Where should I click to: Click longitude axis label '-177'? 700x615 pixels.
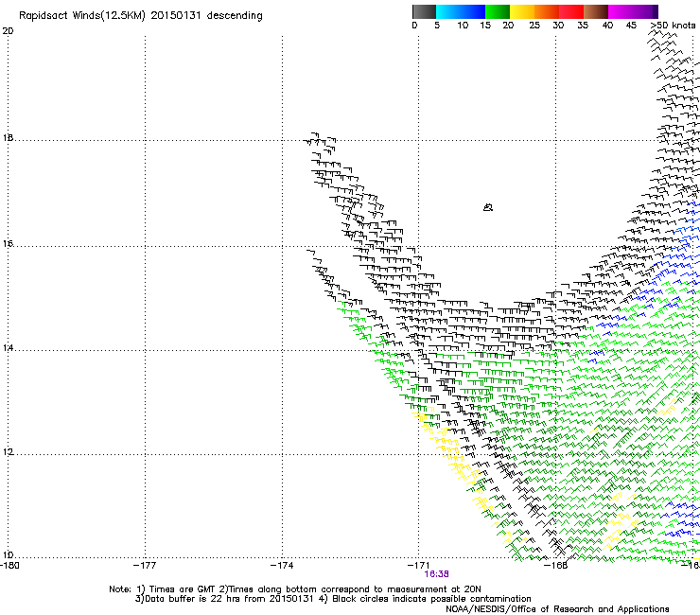145,566
